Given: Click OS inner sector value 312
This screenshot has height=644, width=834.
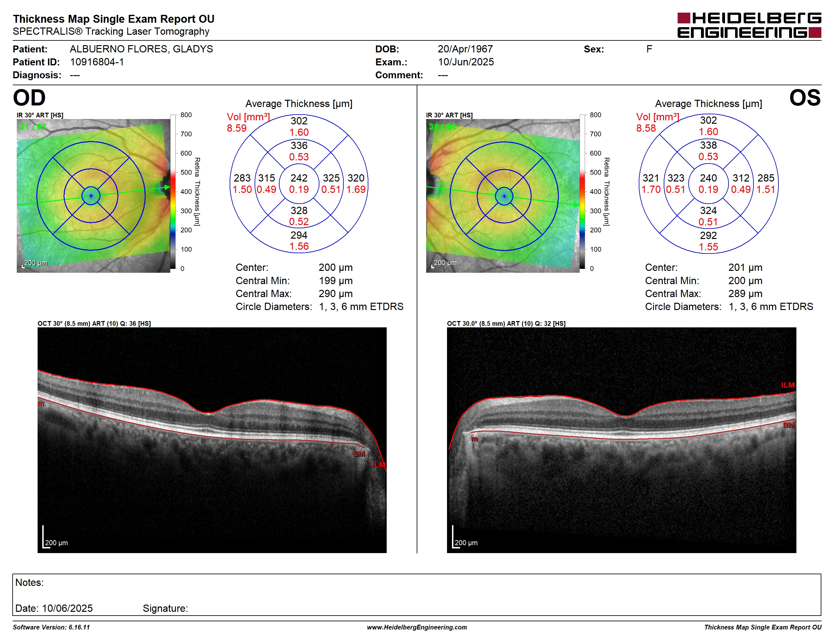Looking at the screenshot, I should 741,178.
